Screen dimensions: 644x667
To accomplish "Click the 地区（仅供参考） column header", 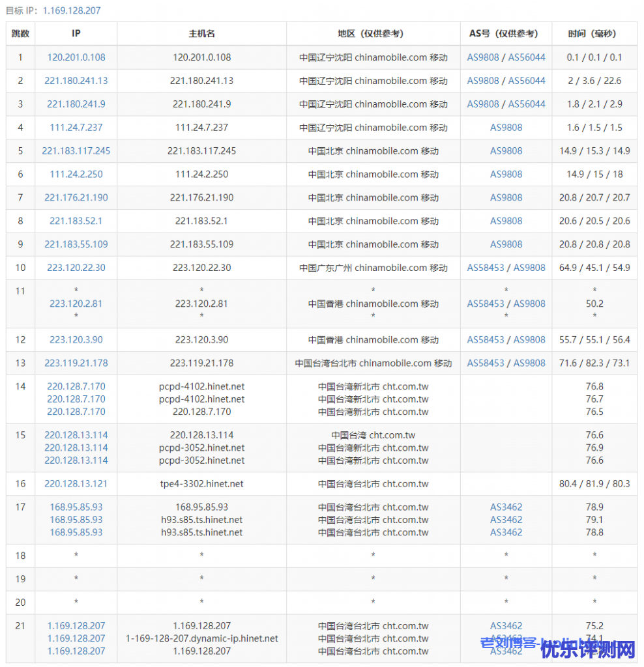I will [373, 34].
